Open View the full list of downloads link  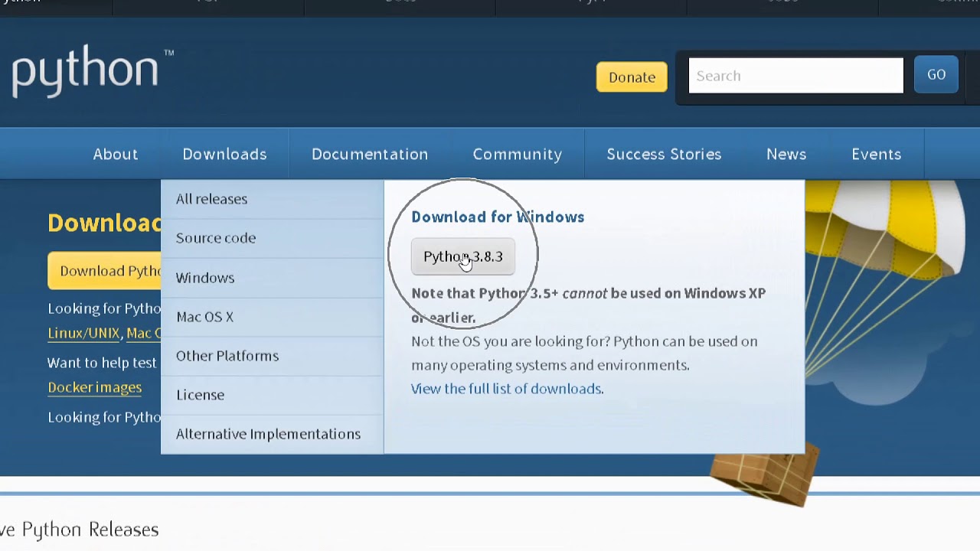point(507,389)
